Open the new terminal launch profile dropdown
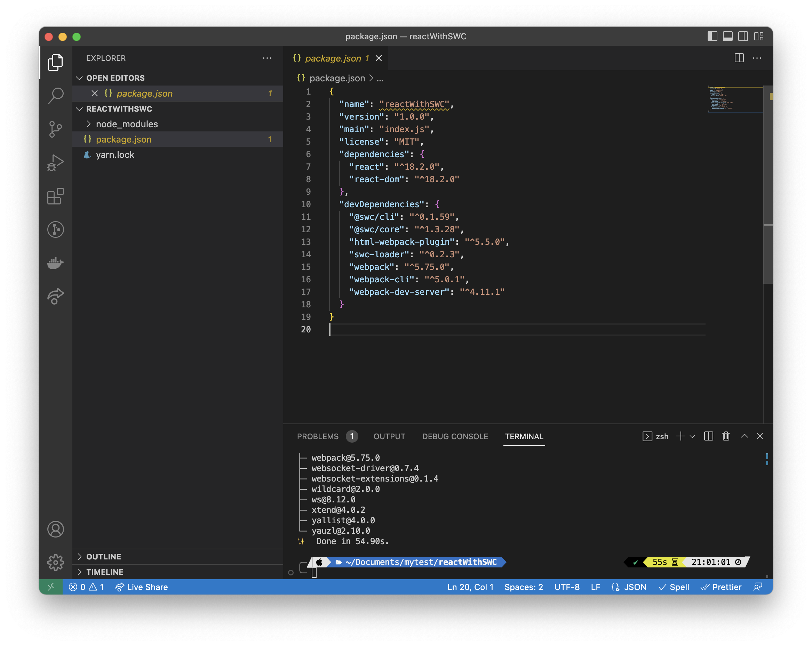Image resolution: width=812 pixels, height=646 pixels. click(692, 436)
